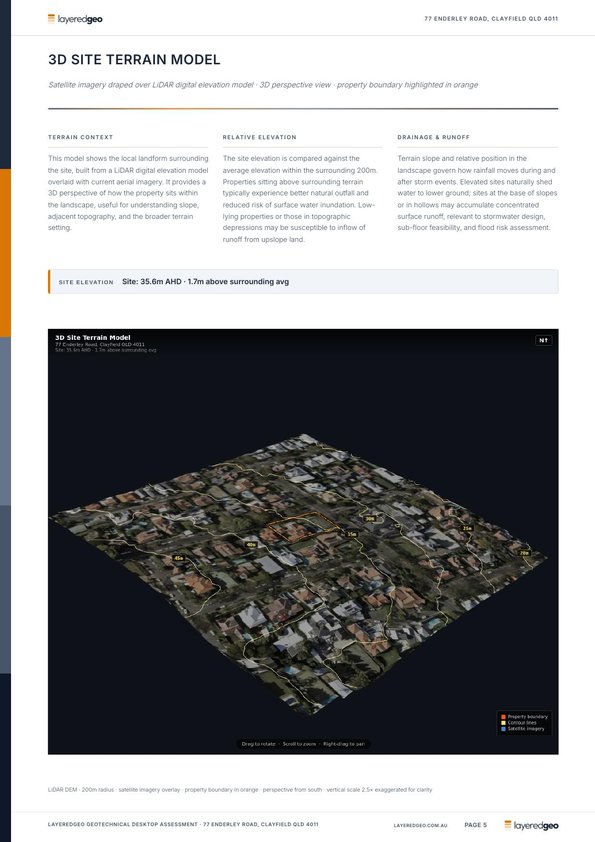Click the 45m contour label
This screenshot has width=595, height=842.
(x=179, y=558)
